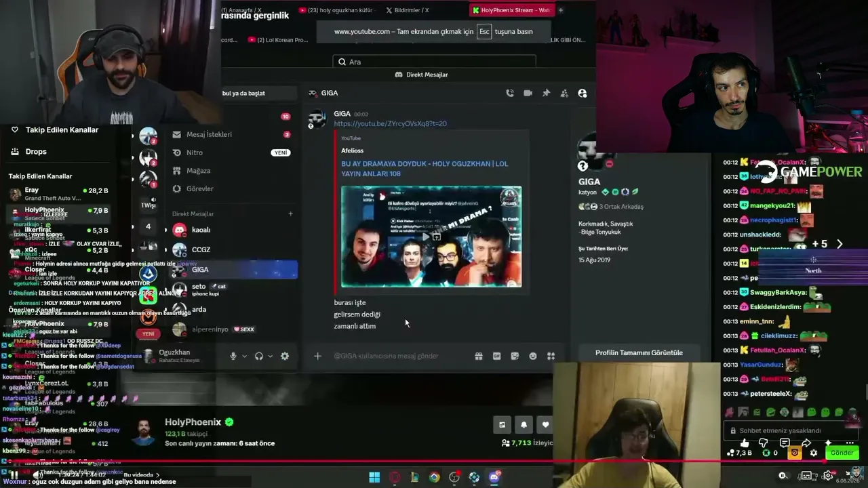Open Görevler quests

[x=231, y=188]
